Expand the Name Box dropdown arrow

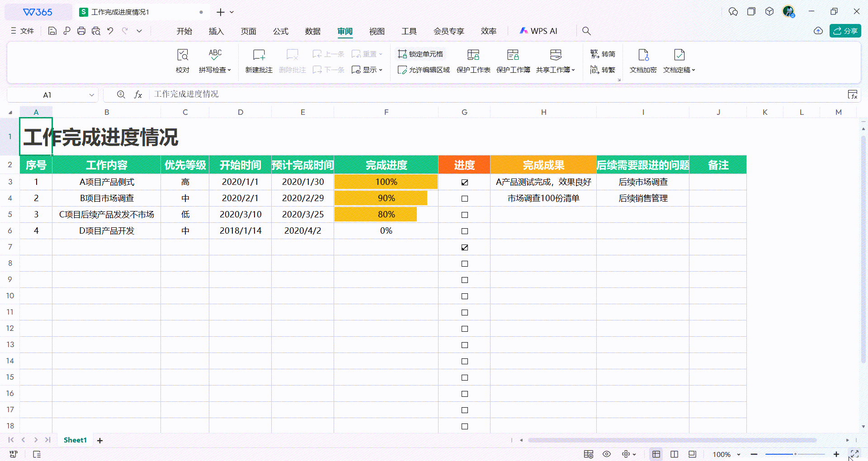click(91, 95)
